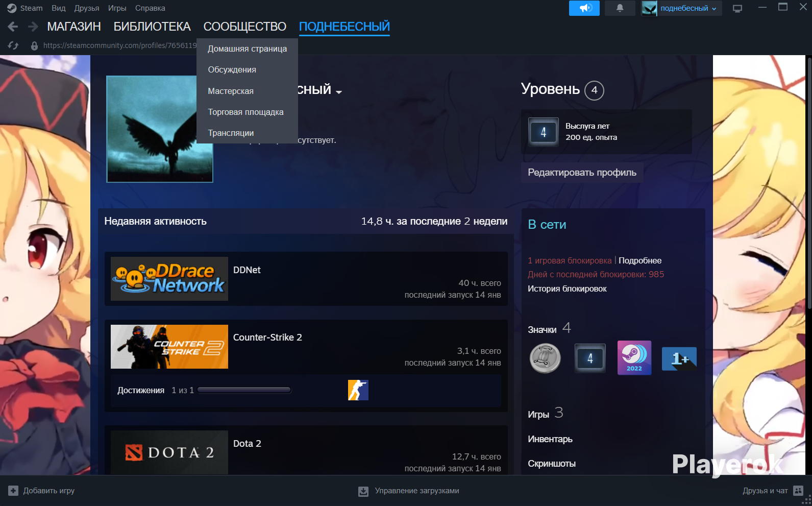Click the 'Недавняя активность' heading

[156, 222]
